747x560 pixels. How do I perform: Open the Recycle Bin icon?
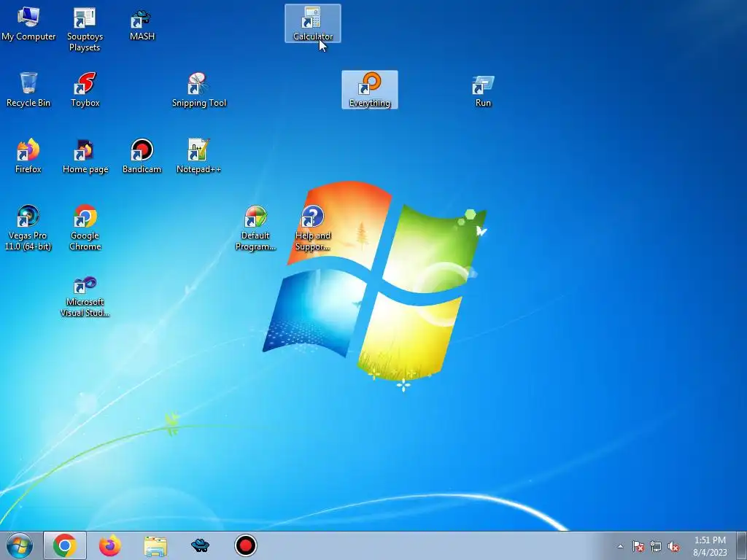click(x=28, y=90)
